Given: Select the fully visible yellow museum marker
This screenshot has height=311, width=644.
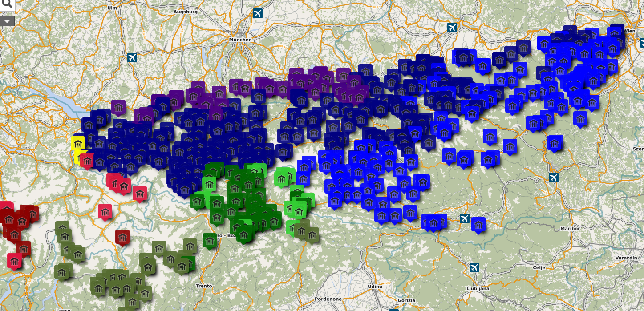Looking at the screenshot, I should pyautogui.click(x=78, y=144).
